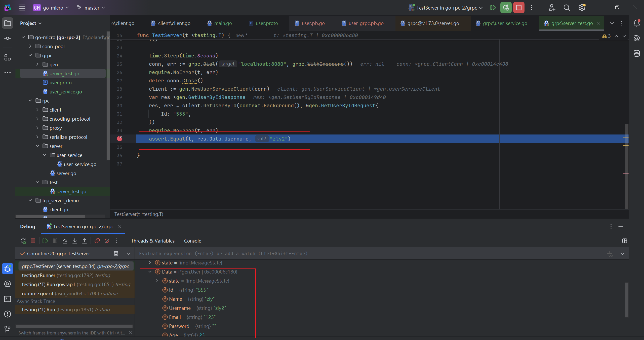
Task: Dismiss Switch frames hint
Action: click(x=130, y=333)
